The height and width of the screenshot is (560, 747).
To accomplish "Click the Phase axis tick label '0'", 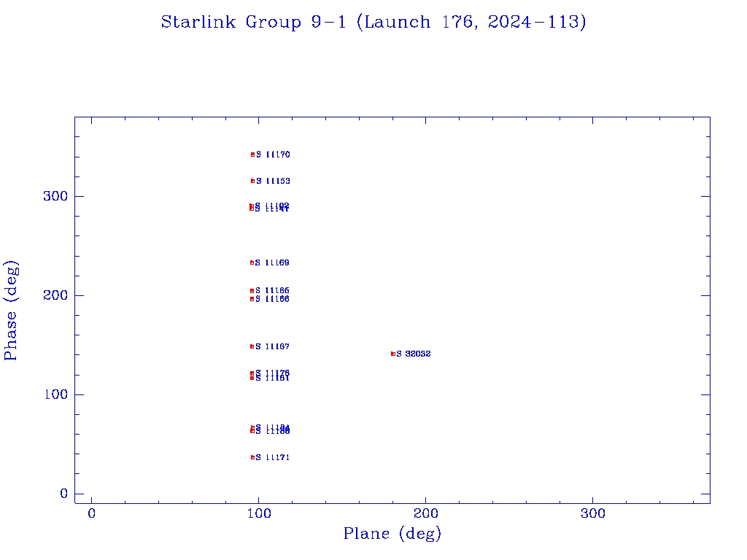I will [64, 494].
